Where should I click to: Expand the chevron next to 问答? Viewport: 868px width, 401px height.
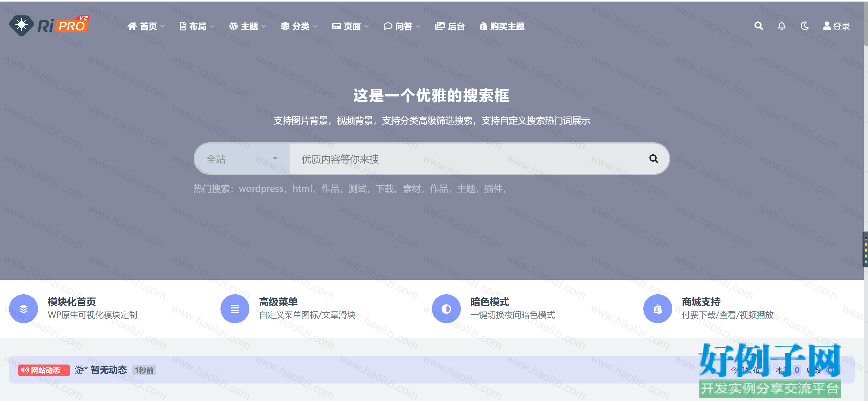click(418, 26)
